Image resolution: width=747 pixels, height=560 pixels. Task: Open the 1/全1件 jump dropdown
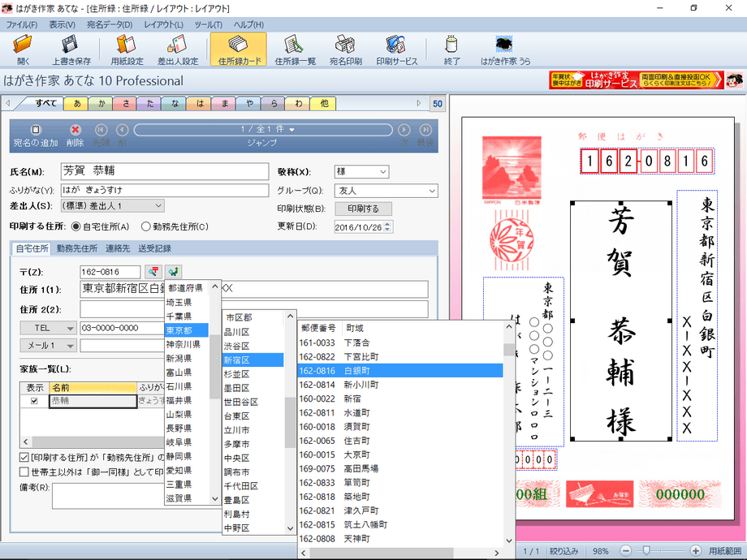click(x=263, y=130)
